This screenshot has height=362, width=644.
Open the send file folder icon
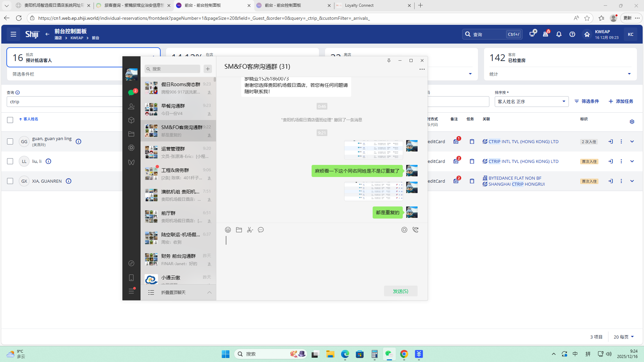[x=239, y=230]
